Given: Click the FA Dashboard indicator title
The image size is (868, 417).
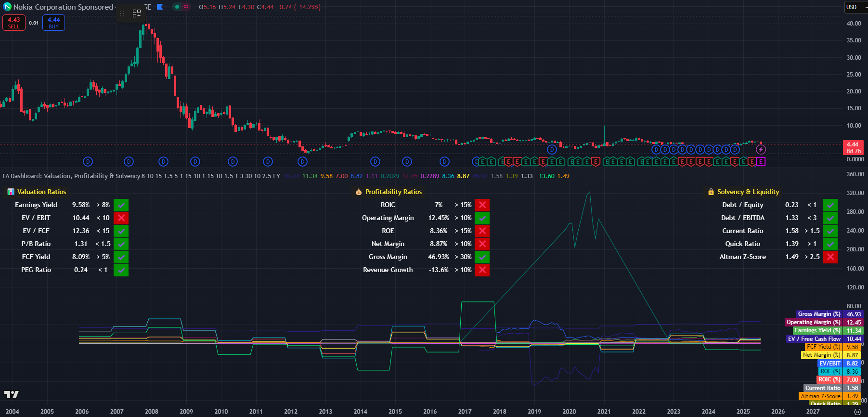Looking at the screenshot, I should (71, 176).
